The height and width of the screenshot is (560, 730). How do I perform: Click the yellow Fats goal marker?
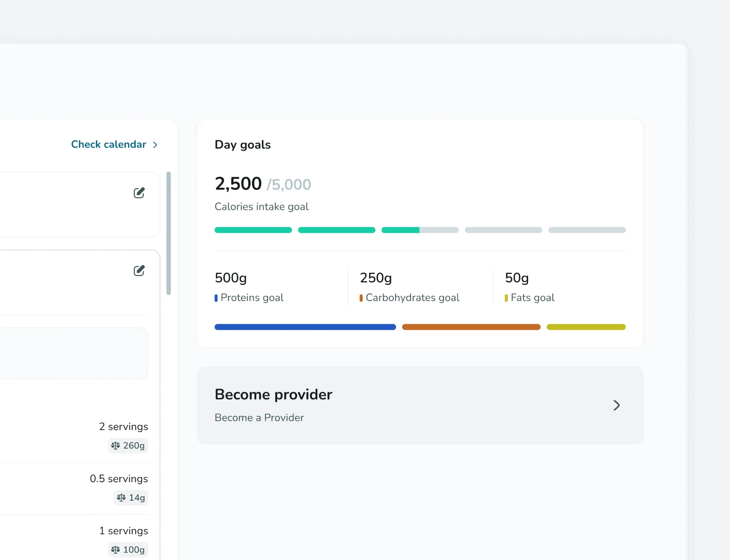(506, 298)
